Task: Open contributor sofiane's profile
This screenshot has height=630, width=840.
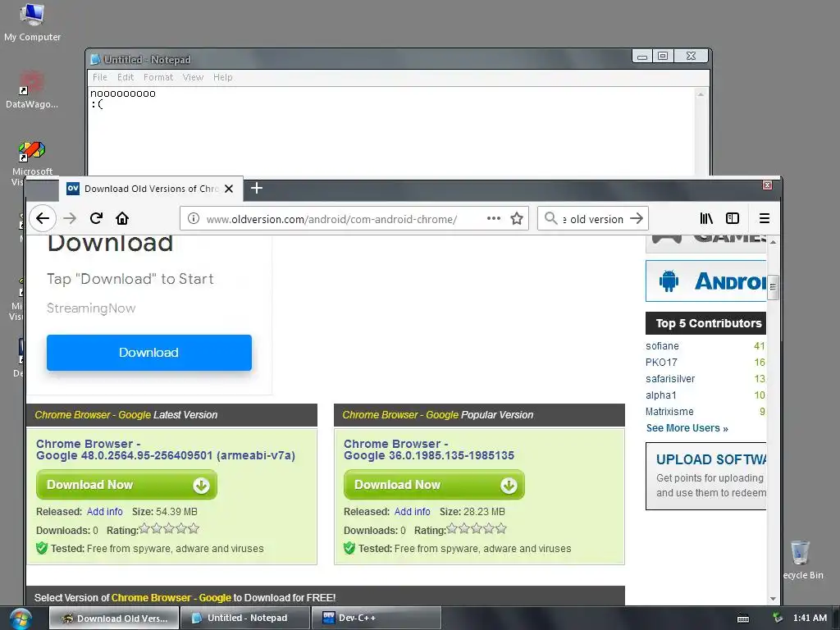Action: pos(662,346)
